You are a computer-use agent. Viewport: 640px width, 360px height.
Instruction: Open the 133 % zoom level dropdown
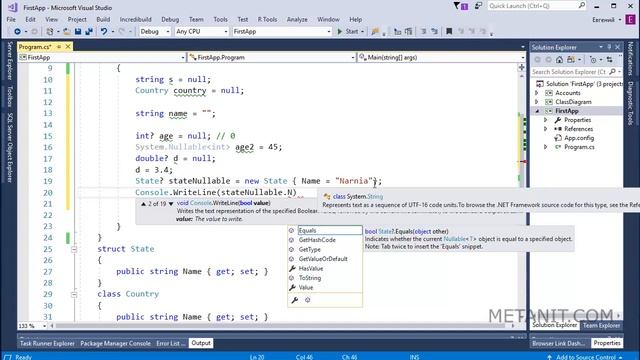coord(33,326)
